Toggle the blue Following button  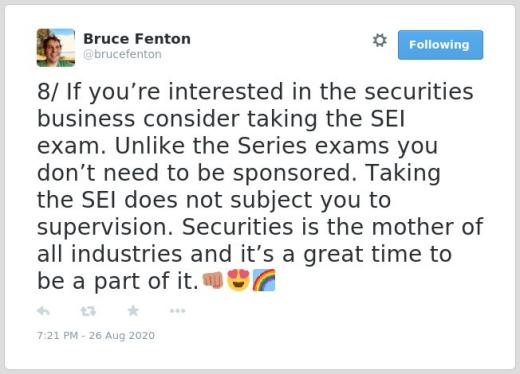click(x=440, y=45)
